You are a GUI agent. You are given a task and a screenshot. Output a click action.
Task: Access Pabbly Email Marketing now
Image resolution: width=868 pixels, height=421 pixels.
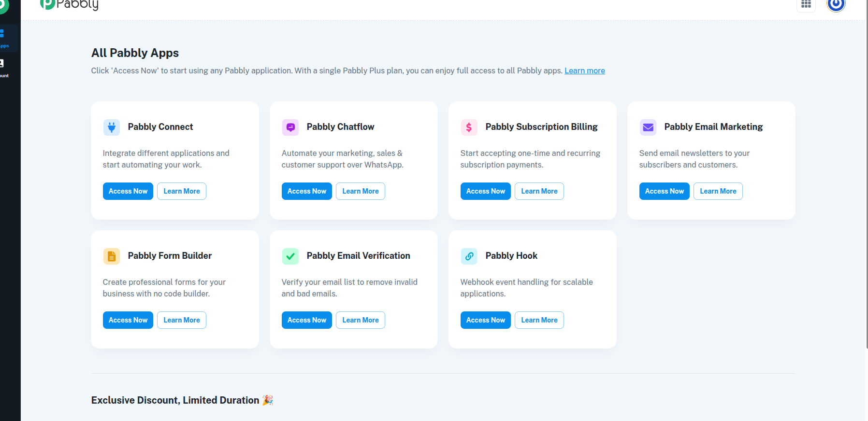[x=665, y=191]
